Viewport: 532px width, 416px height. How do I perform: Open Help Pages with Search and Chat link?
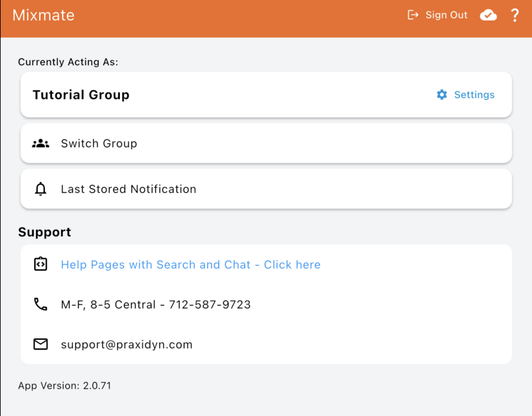coord(190,265)
